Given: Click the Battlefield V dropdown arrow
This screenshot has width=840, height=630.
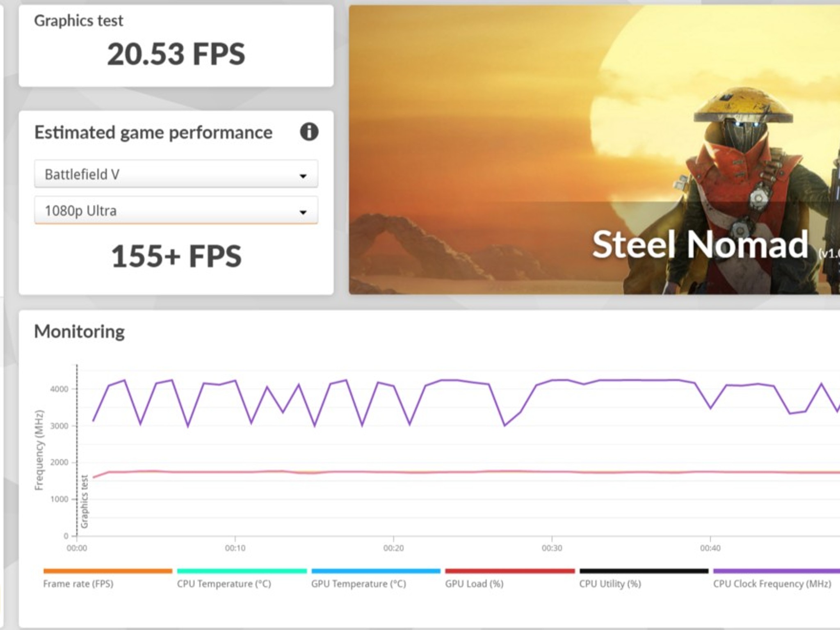Looking at the screenshot, I should pos(303,176).
